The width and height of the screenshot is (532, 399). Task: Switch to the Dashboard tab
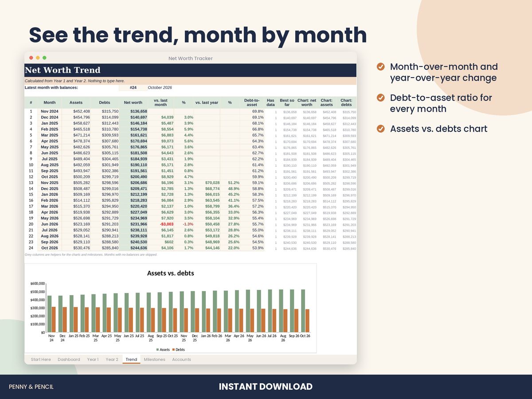69,360
